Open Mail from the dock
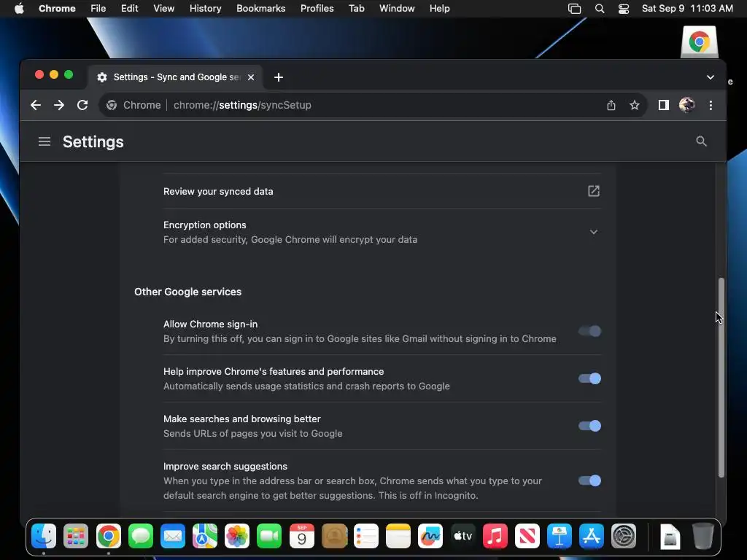Screen dimensions: 747x560 (x=172, y=536)
